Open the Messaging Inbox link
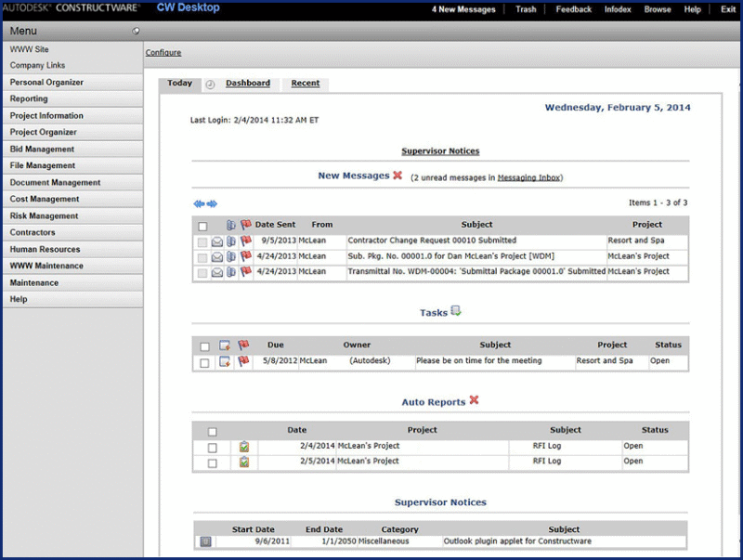Image resolution: width=743 pixels, height=560 pixels. (528, 177)
